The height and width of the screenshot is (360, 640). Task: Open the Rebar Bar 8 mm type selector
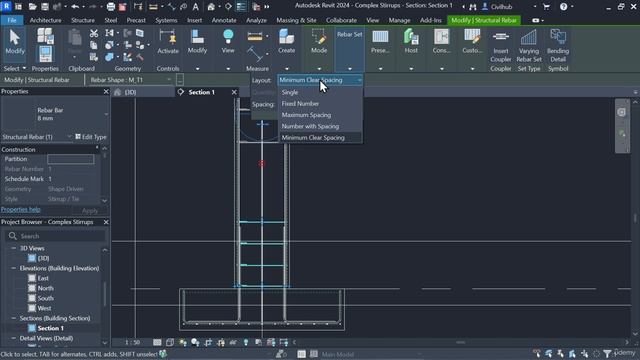55,114
